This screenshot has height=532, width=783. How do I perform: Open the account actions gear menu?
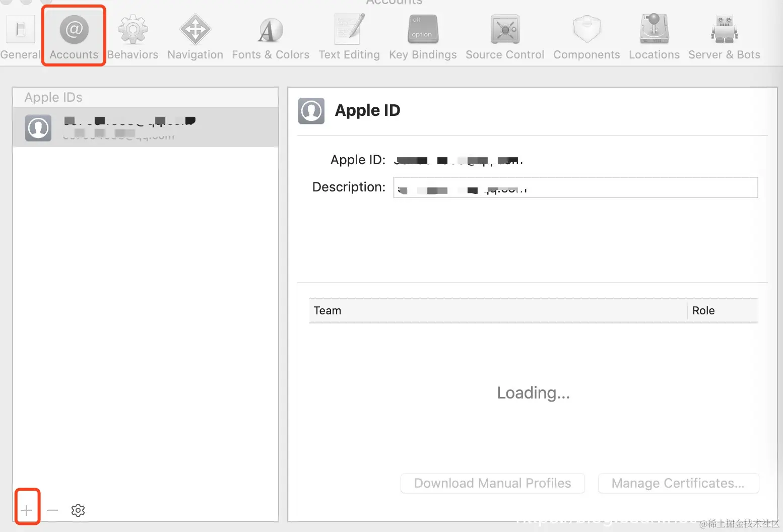78,510
